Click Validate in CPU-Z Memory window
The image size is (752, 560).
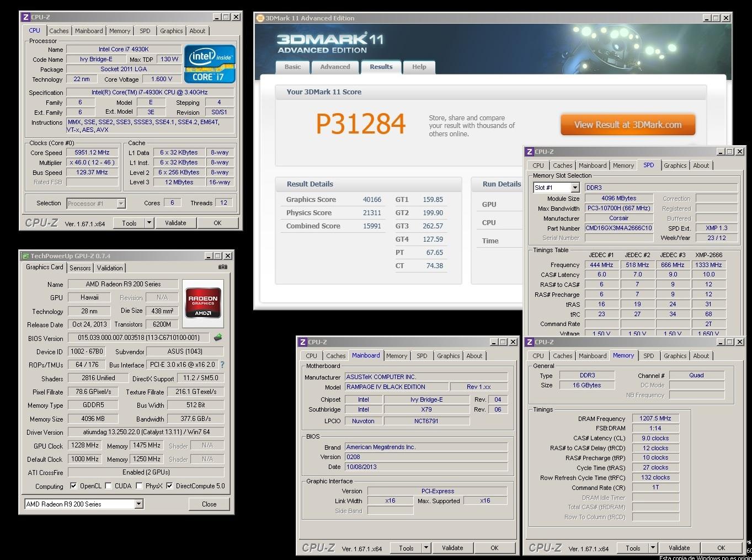click(679, 548)
